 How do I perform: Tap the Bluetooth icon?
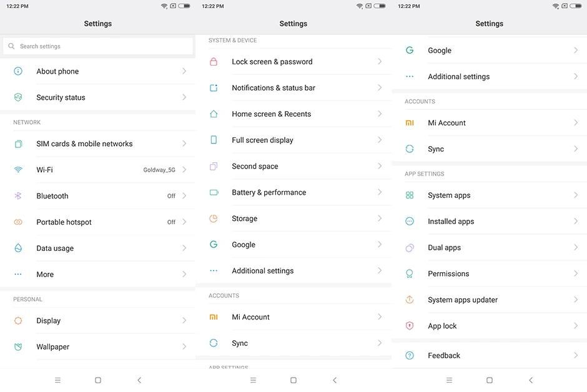18,195
